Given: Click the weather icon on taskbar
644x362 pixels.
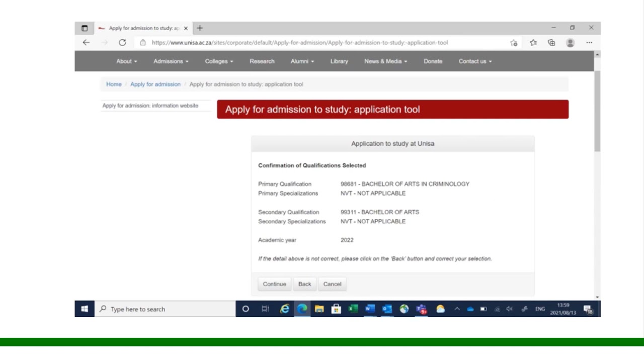Looking at the screenshot, I should coord(440,309).
